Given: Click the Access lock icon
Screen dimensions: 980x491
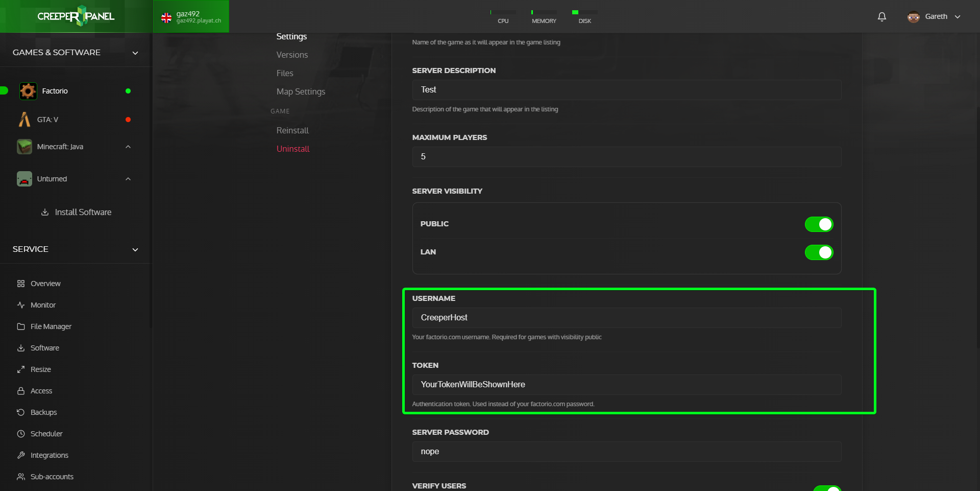Looking at the screenshot, I should pos(21,391).
